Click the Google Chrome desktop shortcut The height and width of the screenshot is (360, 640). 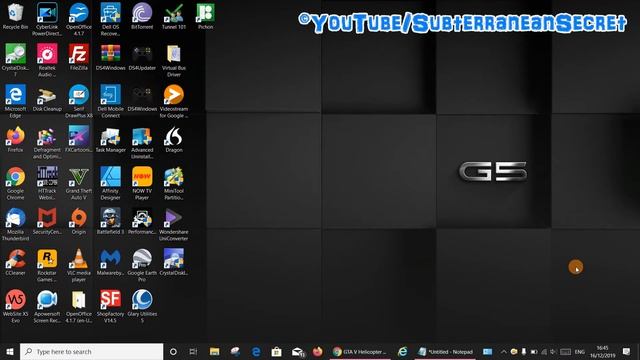tap(15, 183)
